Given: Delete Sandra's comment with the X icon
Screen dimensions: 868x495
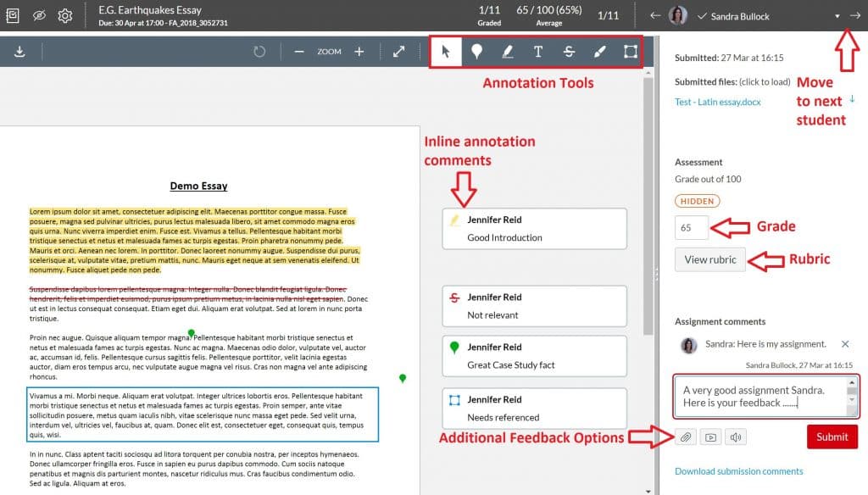Looking at the screenshot, I should tap(845, 344).
